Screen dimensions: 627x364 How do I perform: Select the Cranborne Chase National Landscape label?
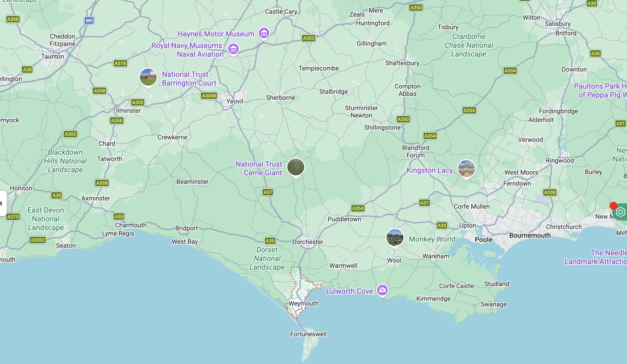pyautogui.click(x=469, y=45)
